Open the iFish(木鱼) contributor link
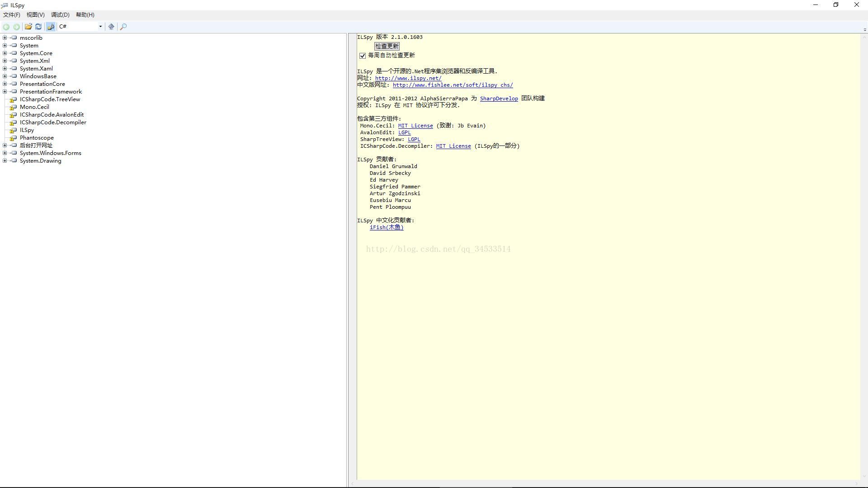 coord(387,227)
